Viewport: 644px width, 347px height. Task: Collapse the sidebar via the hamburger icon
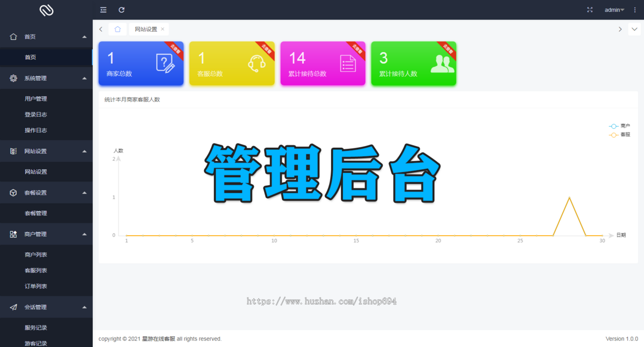coord(103,10)
